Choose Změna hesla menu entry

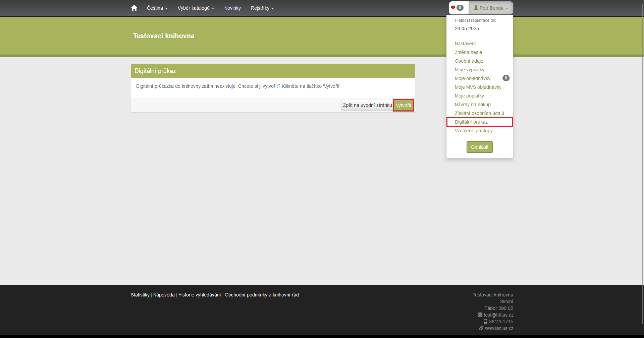tap(468, 52)
